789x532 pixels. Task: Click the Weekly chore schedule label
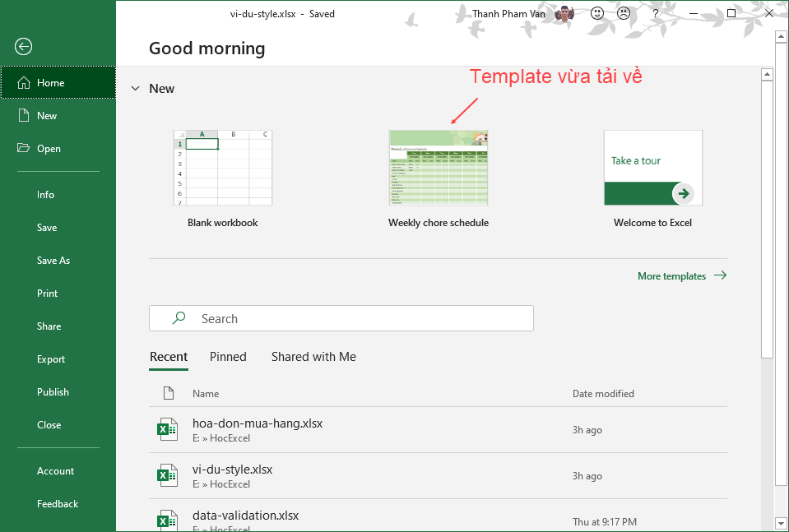tap(439, 223)
